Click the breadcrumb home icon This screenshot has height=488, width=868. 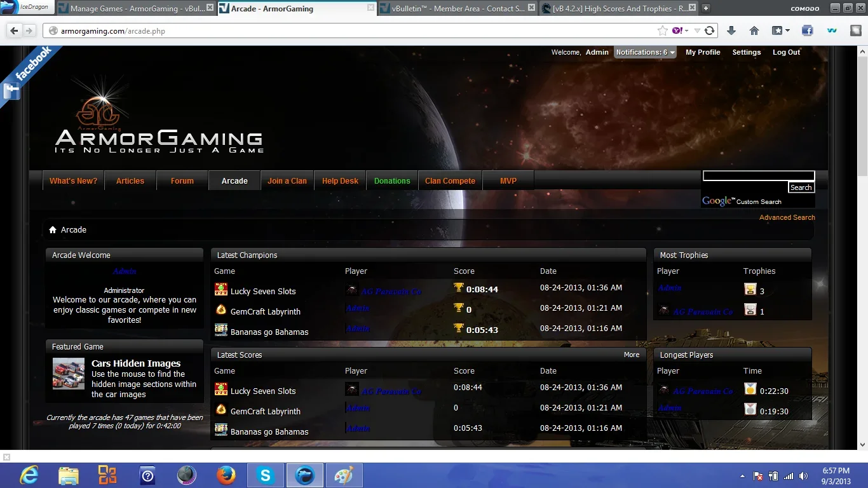point(53,229)
